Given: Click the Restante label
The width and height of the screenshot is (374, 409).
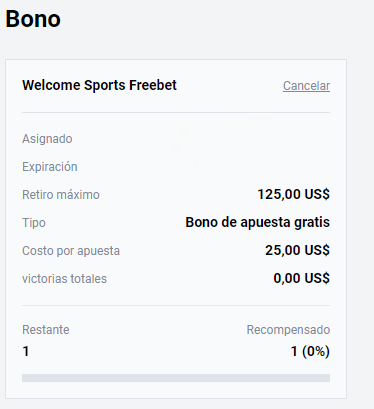Looking at the screenshot, I should [x=46, y=330].
